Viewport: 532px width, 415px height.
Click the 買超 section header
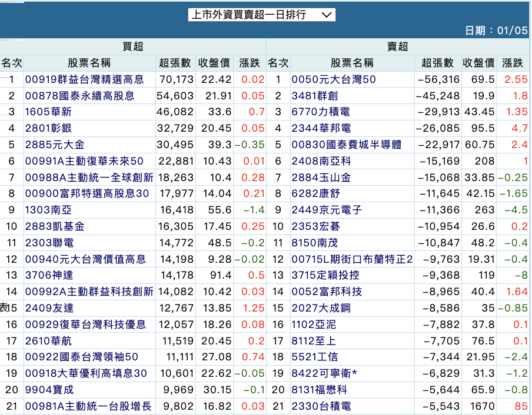click(x=133, y=47)
